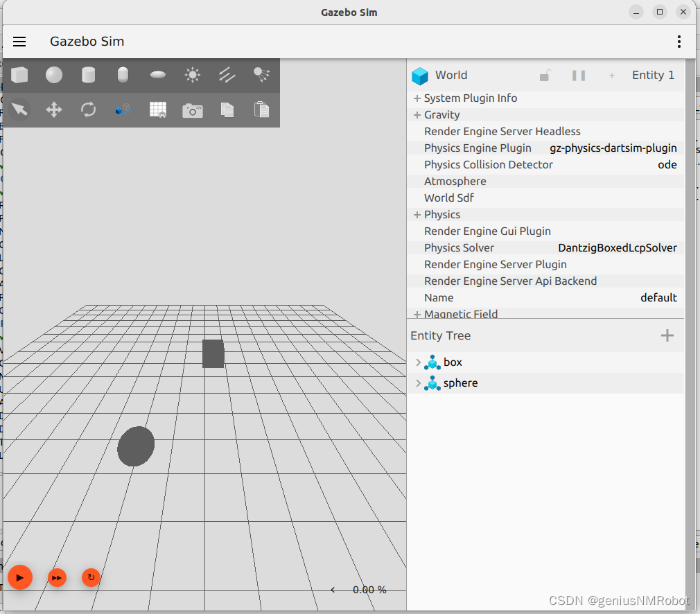700x614 pixels.
Task: Select the sphere entity row
Action: (545, 383)
